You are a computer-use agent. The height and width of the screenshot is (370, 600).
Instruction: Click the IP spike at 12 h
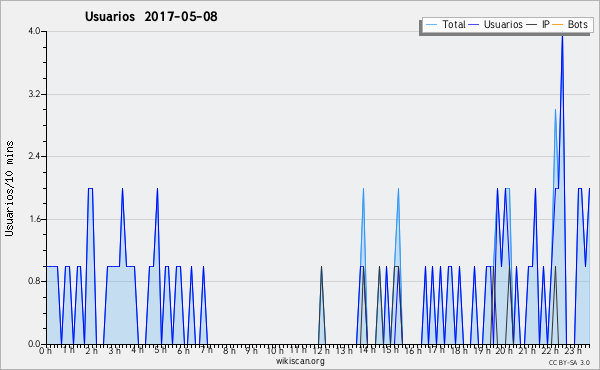pos(321,268)
